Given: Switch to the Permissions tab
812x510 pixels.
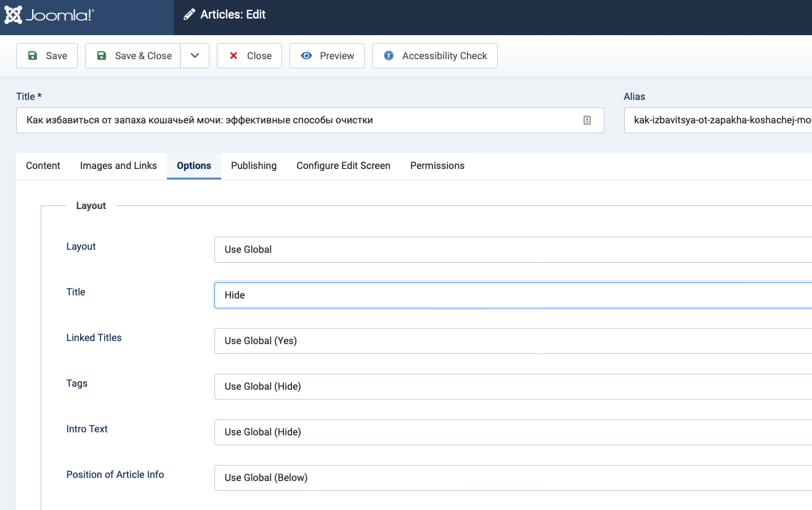Looking at the screenshot, I should [437, 165].
